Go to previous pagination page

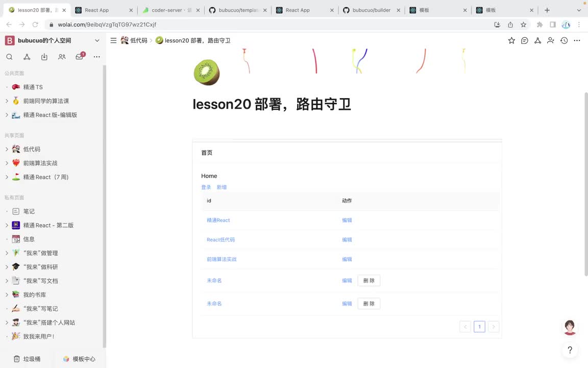point(465,327)
